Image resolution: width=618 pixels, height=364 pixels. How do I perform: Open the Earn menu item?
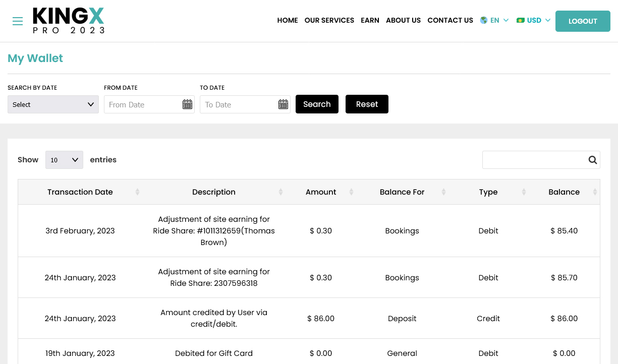click(370, 20)
